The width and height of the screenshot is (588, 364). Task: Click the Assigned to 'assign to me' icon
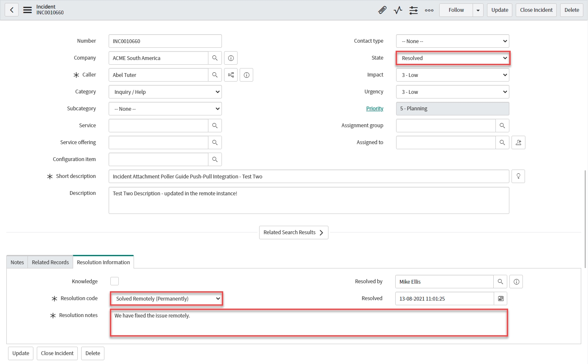[x=518, y=142]
